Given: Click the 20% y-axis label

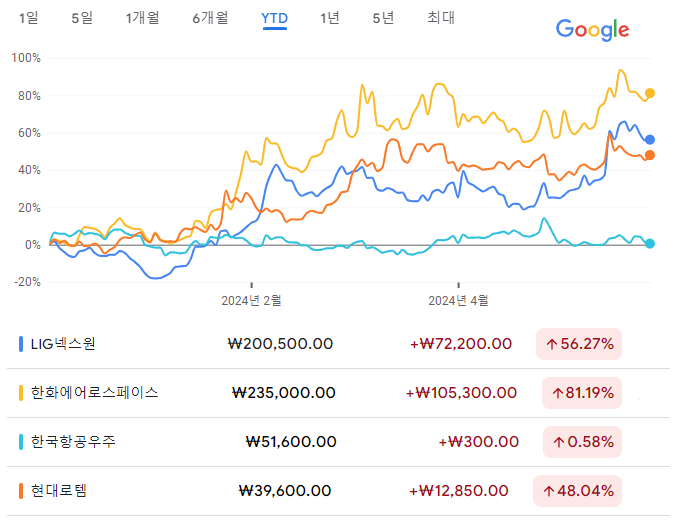Looking at the screenshot, I should point(29,208).
